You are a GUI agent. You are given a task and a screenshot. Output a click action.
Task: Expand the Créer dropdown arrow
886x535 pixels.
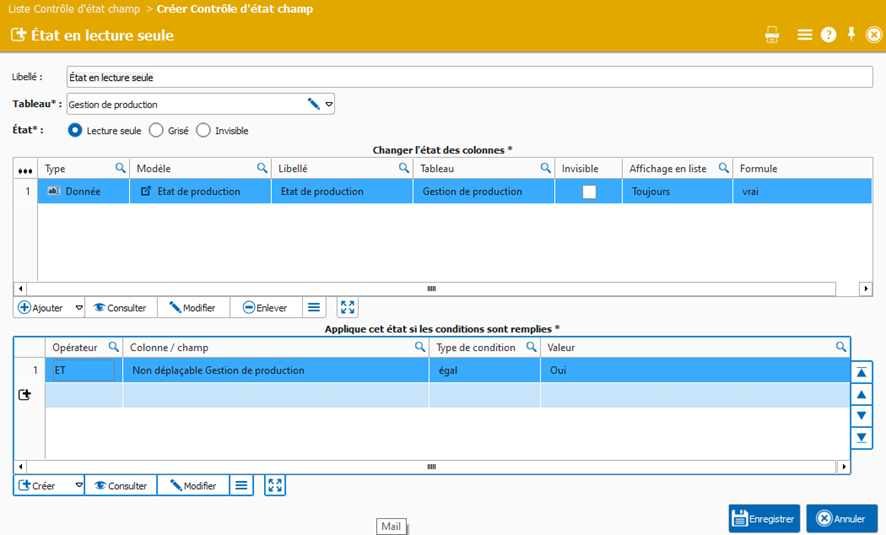click(79, 486)
